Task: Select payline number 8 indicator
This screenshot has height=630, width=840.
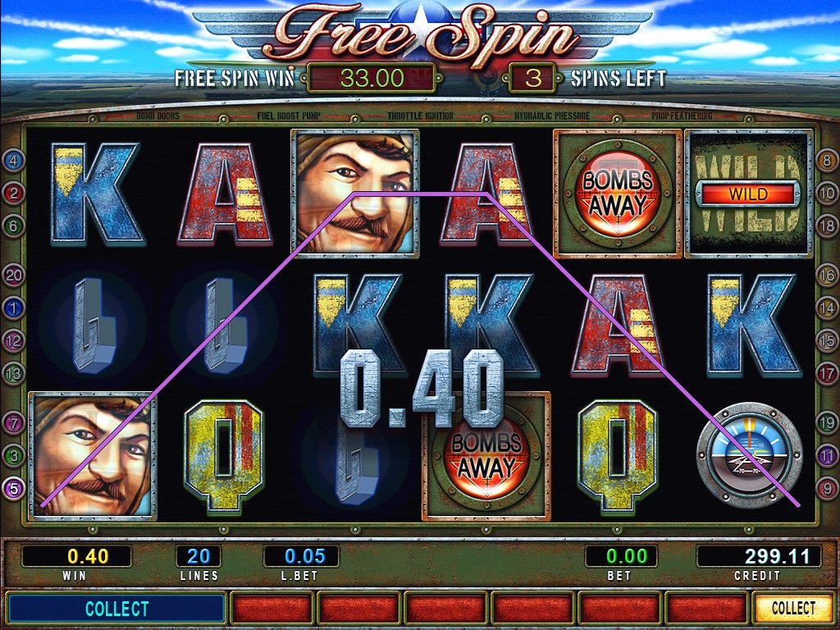Action: click(x=827, y=159)
